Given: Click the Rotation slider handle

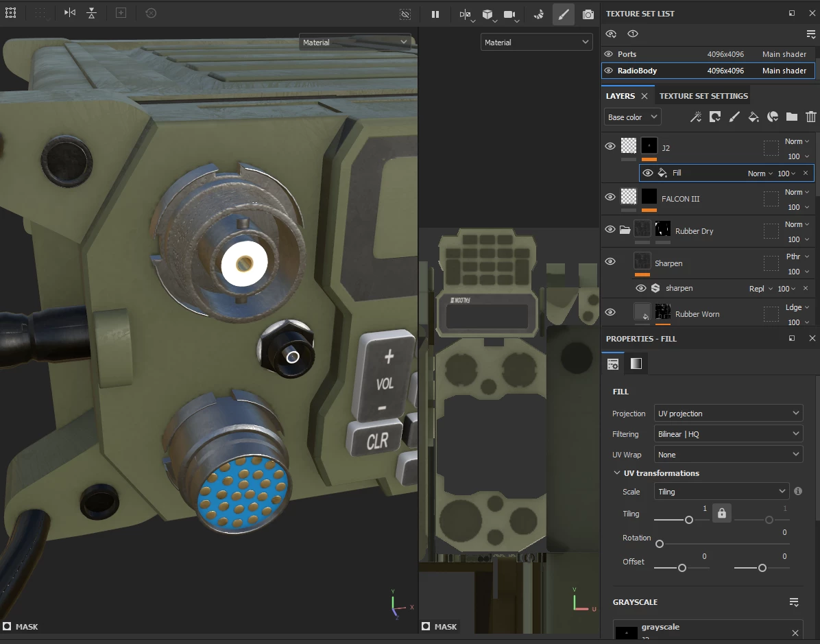Looking at the screenshot, I should coord(660,544).
